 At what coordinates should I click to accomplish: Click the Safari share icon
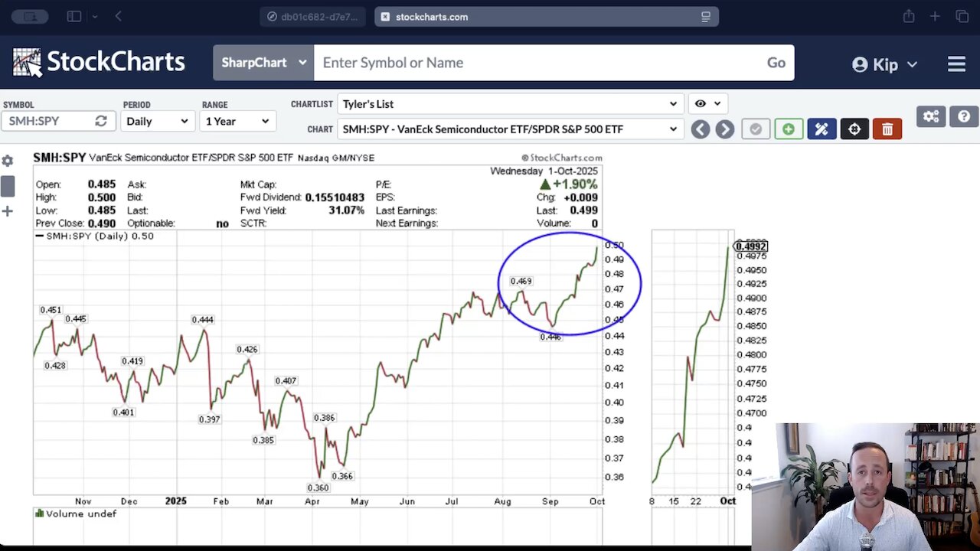[909, 16]
